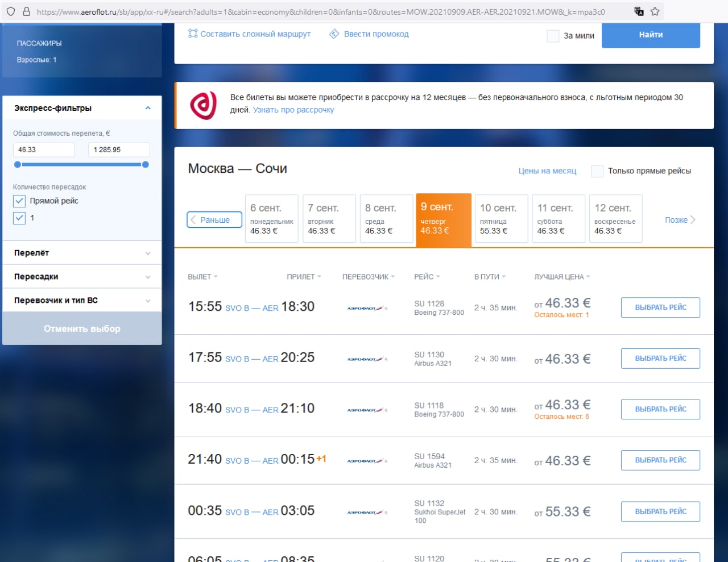Sort flights by ПЕРЕВОЗЧИК column
728x562 pixels.
click(369, 277)
